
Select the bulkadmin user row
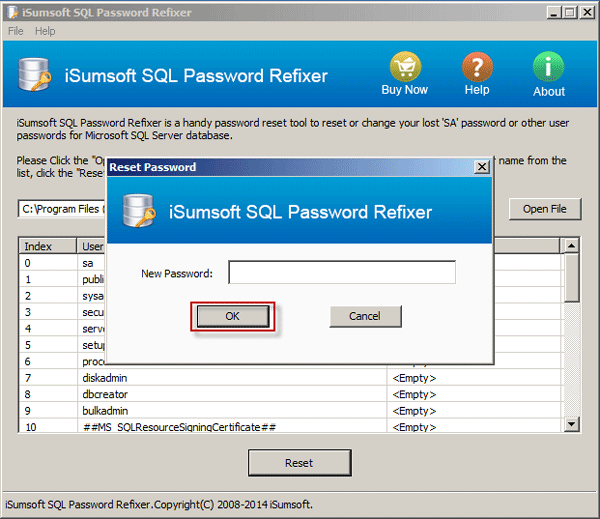pyautogui.click(x=105, y=410)
